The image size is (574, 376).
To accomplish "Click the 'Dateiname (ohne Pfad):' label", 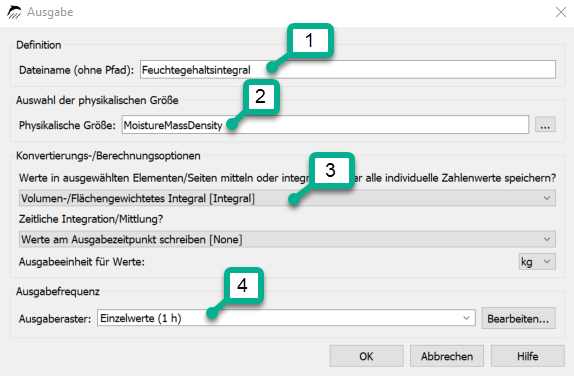I will pyautogui.click(x=77, y=70).
